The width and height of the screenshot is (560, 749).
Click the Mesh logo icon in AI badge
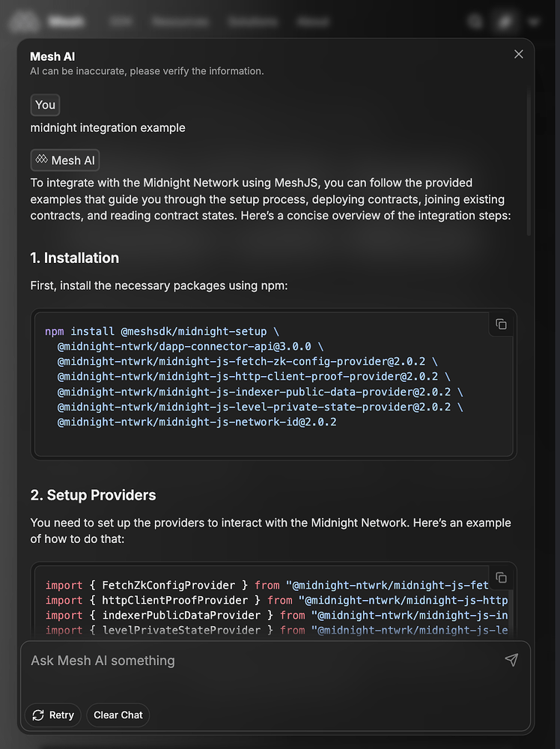(41, 159)
